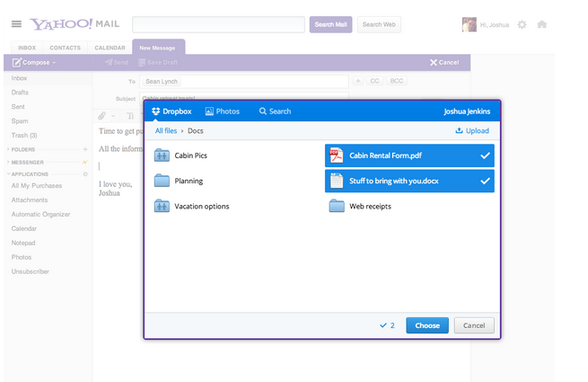Screen dimensions: 588x382
Task: Click the Search Mail button
Action: coord(330,24)
